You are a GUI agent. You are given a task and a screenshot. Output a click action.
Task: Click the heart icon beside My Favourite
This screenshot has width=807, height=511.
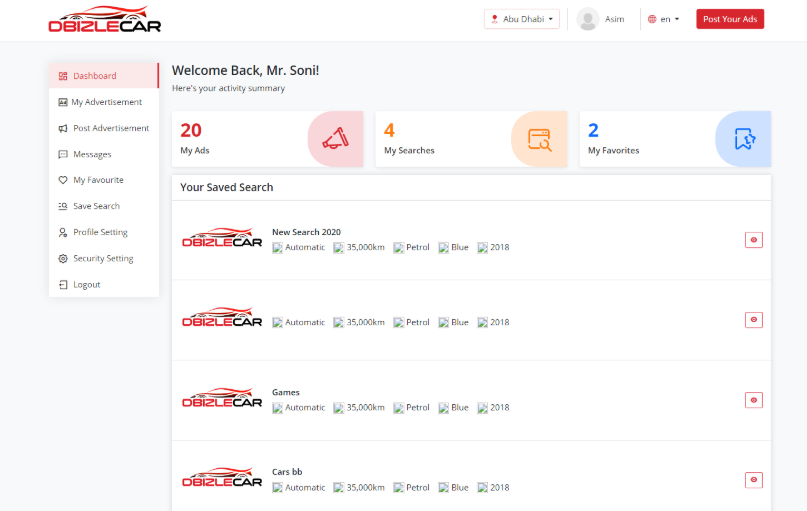tap(63, 180)
